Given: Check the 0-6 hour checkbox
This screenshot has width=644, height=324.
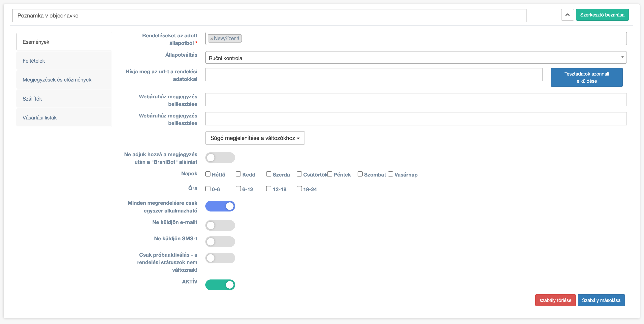Looking at the screenshot, I should click(208, 189).
